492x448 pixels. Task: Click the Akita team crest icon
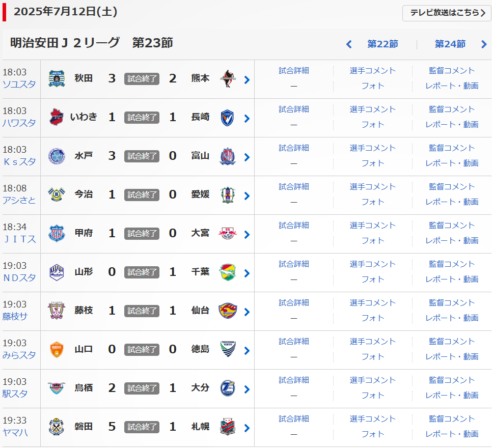coord(57,78)
